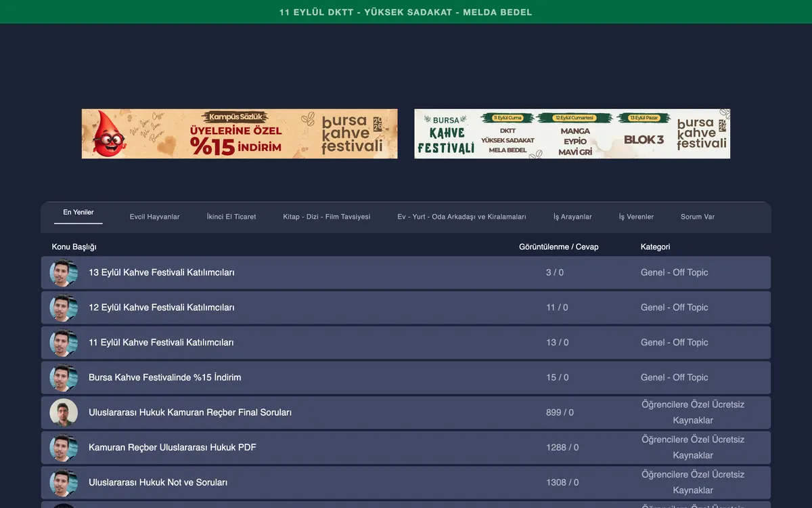Click category Kaynaklar link on Final Soruları row
Screen dimensions: 812x508
tap(693, 412)
